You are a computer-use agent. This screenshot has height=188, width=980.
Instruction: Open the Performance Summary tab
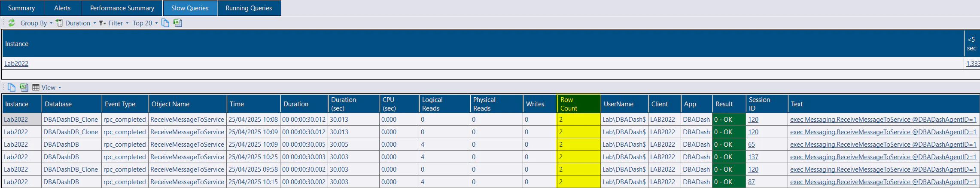pos(122,8)
